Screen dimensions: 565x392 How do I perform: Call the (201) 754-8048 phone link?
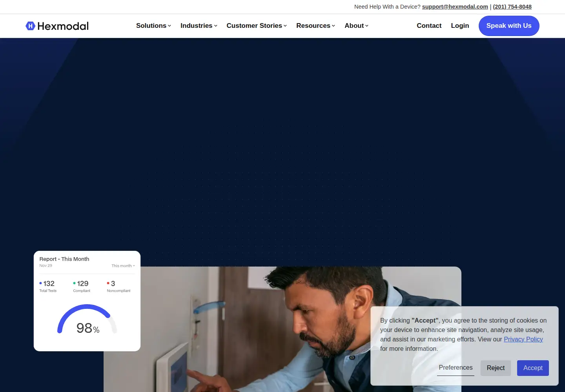tap(512, 7)
